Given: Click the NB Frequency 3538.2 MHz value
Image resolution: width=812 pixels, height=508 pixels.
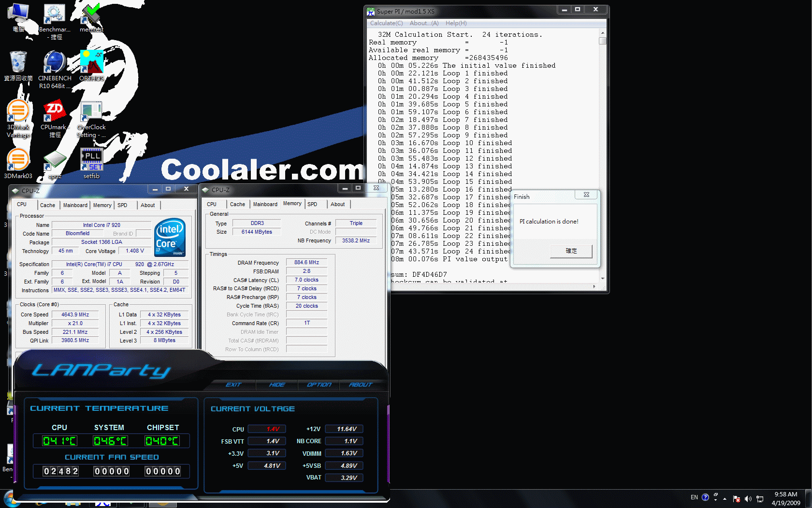Looking at the screenshot, I should tap(356, 240).
